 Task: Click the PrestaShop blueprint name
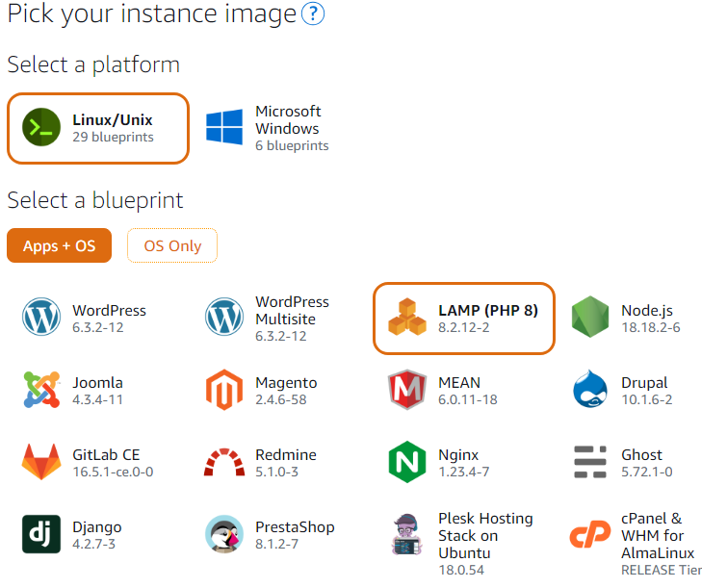pyautogui.click(x=295, y=527)
